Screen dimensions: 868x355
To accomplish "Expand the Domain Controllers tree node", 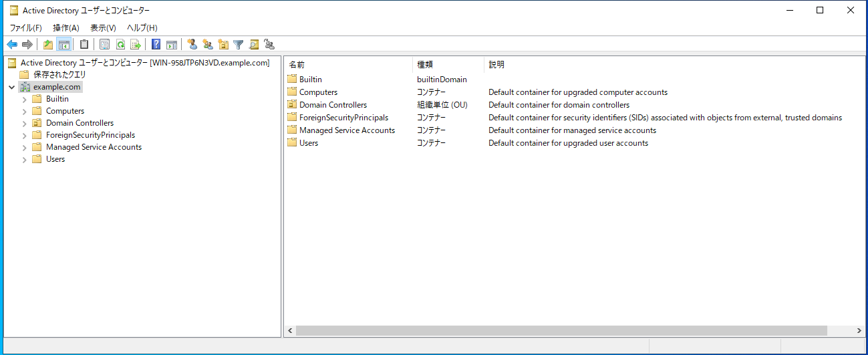I will [25, 123].
